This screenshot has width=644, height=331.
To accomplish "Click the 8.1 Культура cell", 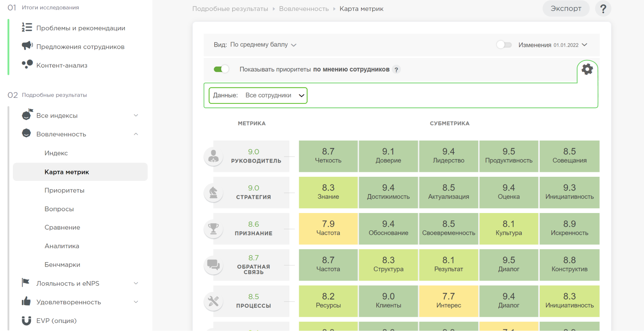I will tap(509, 229).
